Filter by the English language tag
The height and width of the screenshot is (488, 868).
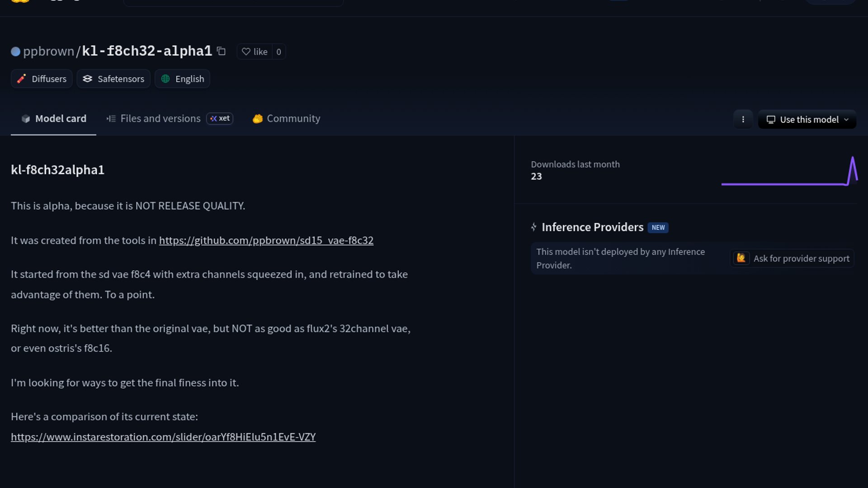tap(182, 79)
